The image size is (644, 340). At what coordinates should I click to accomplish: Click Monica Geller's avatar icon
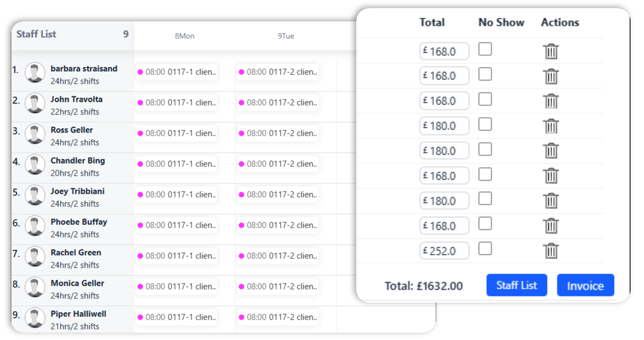pos(35,287)
